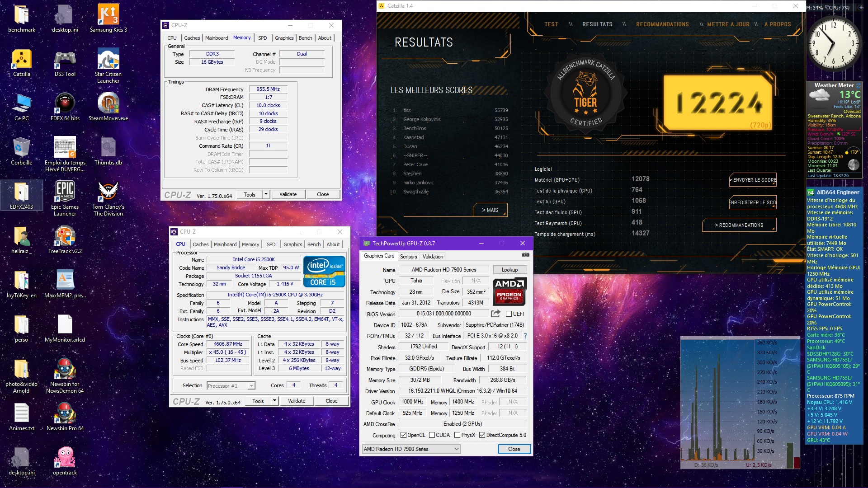
Task: Click Close button in GPU-Z
Action: [x=514, y=449]
